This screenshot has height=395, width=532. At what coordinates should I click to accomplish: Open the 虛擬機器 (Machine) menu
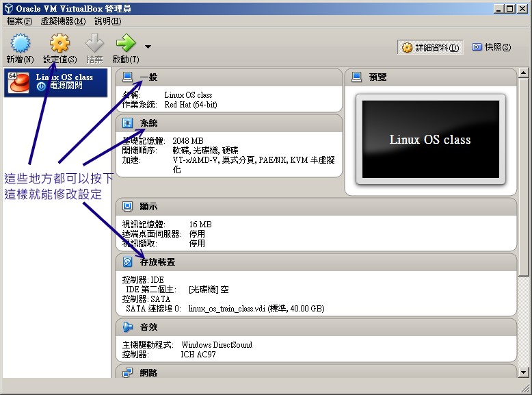coord(63,21)
